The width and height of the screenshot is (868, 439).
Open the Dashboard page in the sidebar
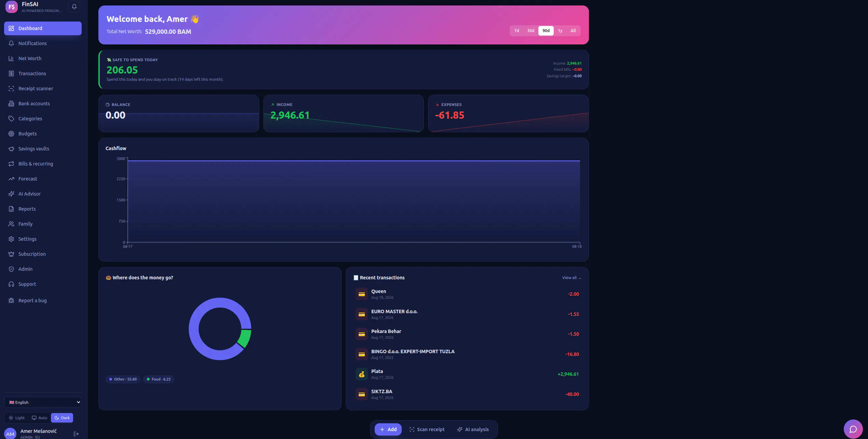click(43, 28)
